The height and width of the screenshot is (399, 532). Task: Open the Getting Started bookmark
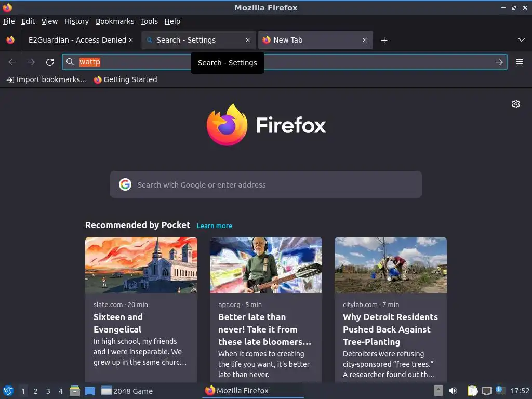tap(126, 79)
